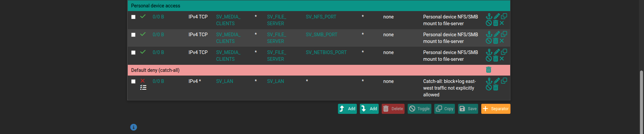Click the log list icon on catch-all rule
Image resolution: width=644 pixels, height=134 pixels.
pos(143,87)
